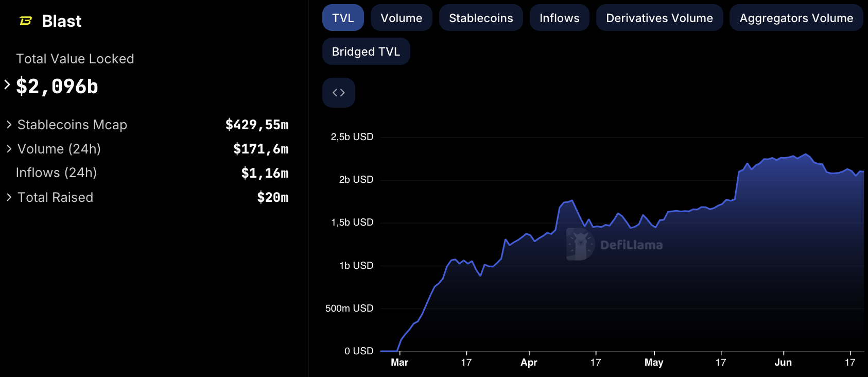Viewport: 868px width, 377px height.
Task: Switch to the Volume chart tab
Action: pos(402,18)
